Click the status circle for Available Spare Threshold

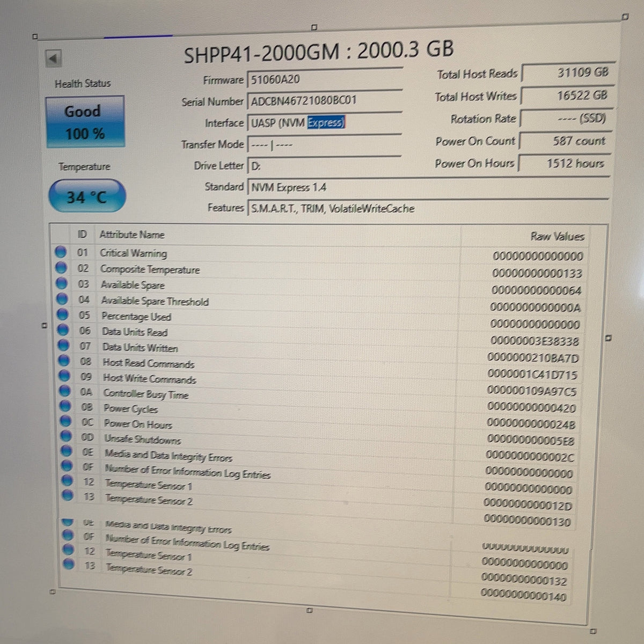point(63,298)
